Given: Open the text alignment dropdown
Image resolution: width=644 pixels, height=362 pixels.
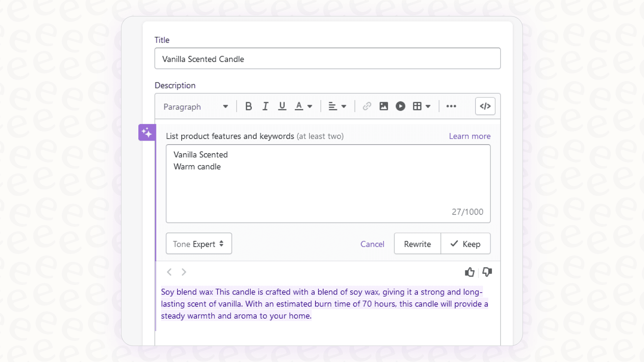Looking at the screenshot, I should 337,106.
